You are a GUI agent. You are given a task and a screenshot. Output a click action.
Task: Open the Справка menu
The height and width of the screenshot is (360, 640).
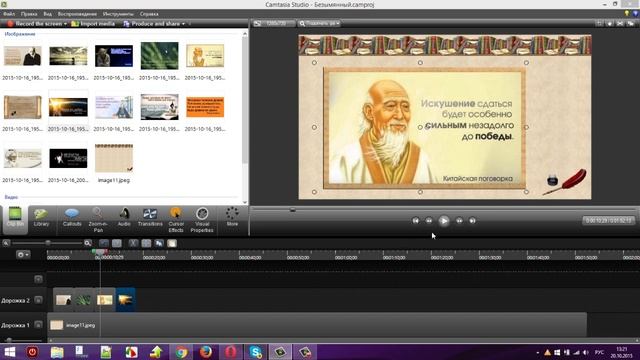[149, 14]
